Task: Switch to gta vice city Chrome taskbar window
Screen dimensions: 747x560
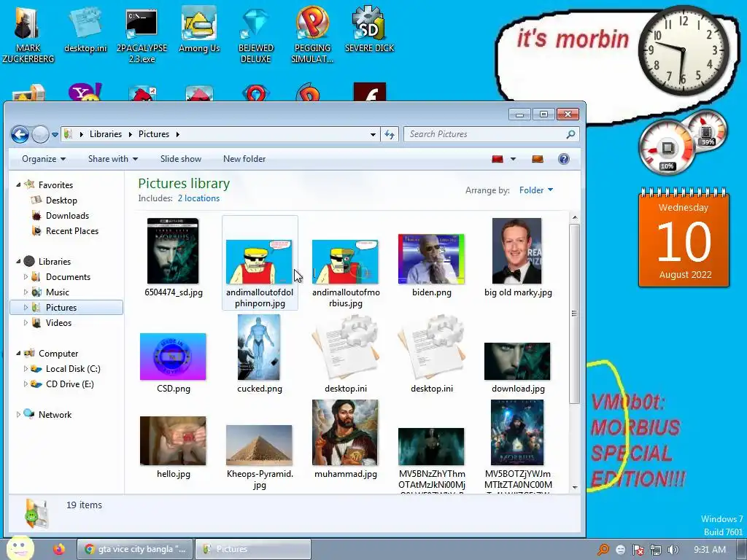Action: (135, 549)
